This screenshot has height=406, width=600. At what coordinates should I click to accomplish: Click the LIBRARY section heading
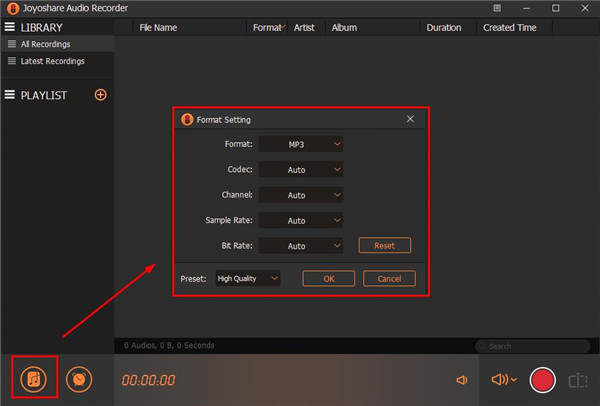41,28
